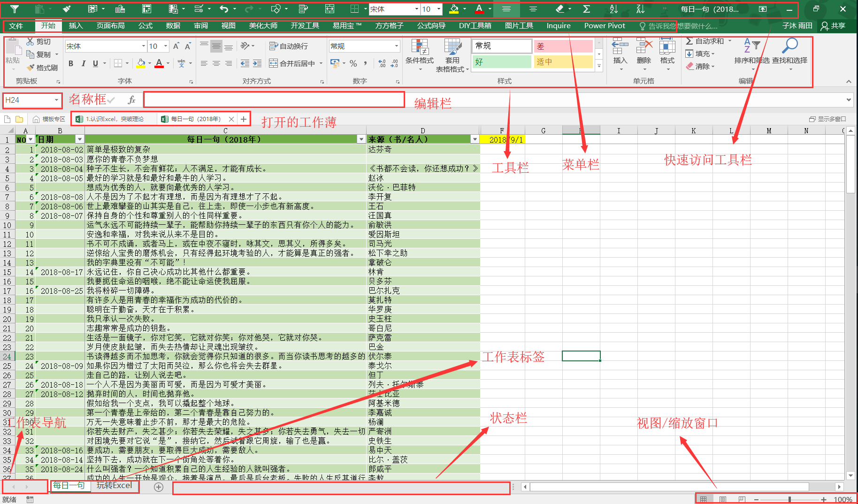Click 共享 share button

833,26
